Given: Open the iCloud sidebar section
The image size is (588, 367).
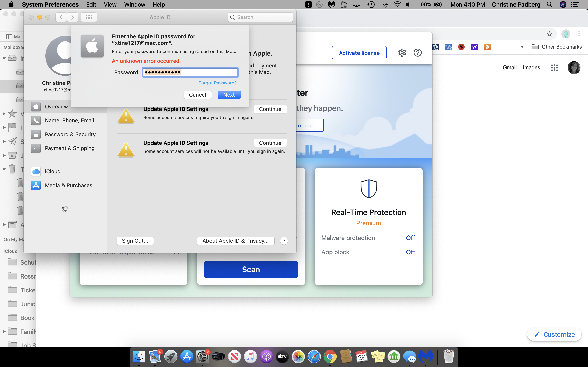Looking at the screenshot, I should (x=52, y=171).
